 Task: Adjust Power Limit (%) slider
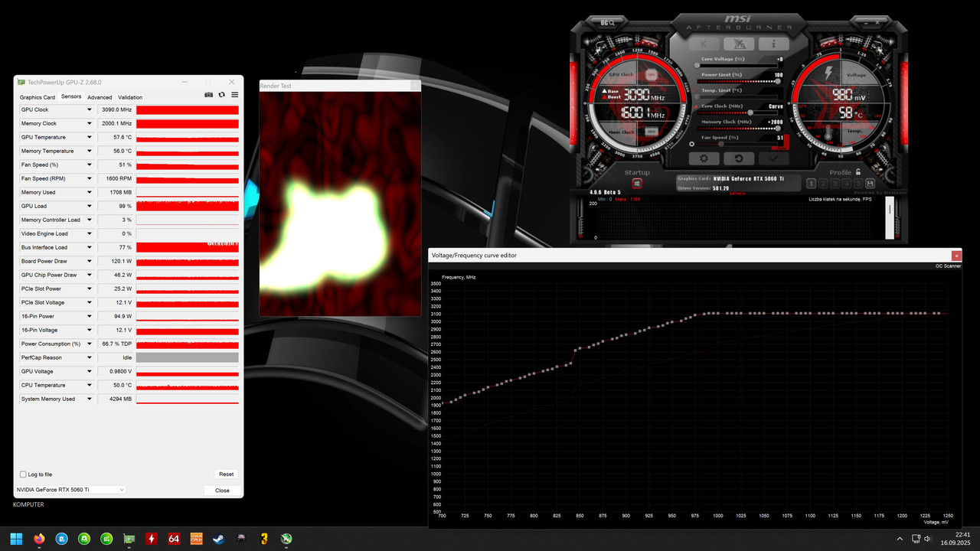tap(739, 80)
